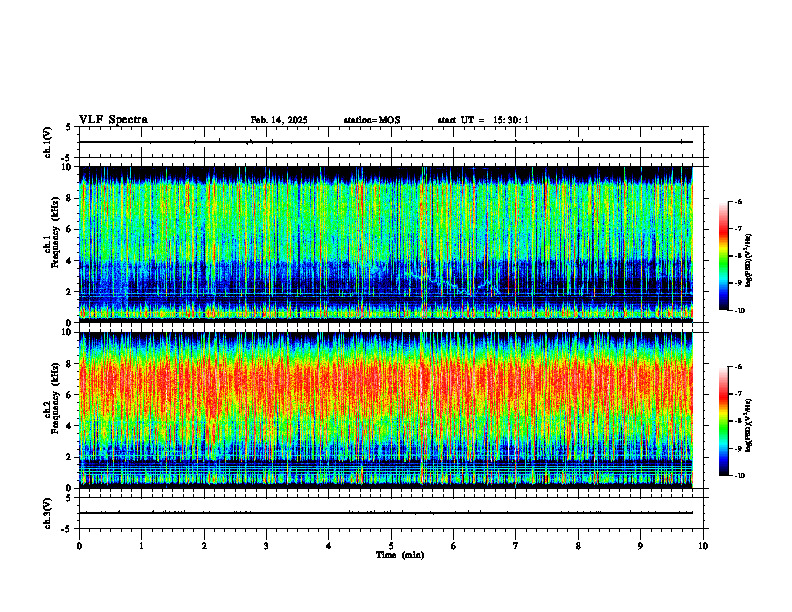Click the "ch.2 Frequency (kHz)" axis label
Image resolution: width=792 pixels, height=612 pixels.
click(x=52, y=398)
